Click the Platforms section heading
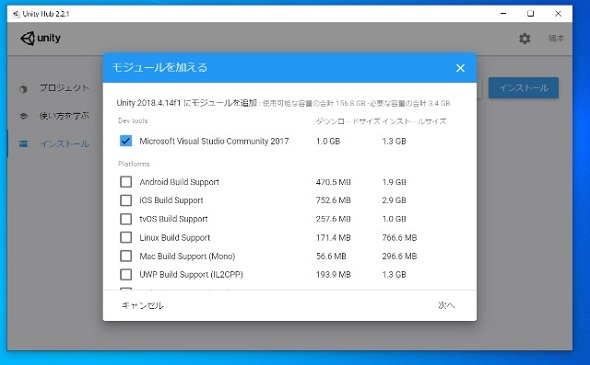This screenshot has height=365, width=590. point(134,164)
